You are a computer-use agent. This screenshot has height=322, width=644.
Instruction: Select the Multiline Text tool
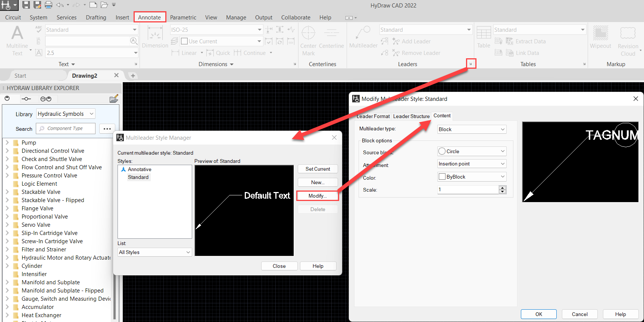pyautogui.click(x=17, y=41)
